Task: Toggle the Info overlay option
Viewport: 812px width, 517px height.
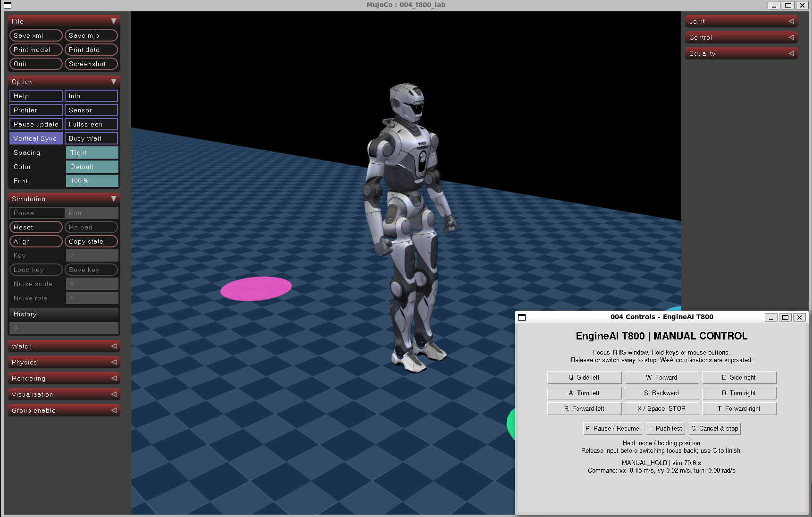Action: (x=91, y=96)
